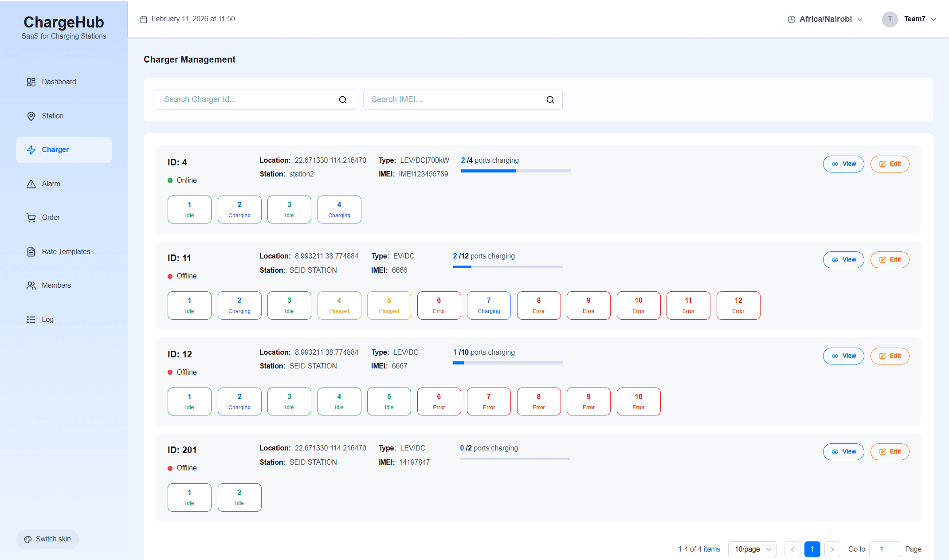The height and width of the screenshot is (560, 949).
Task: Click search magnifier in IMEI field
Action: tap(550, 100)
